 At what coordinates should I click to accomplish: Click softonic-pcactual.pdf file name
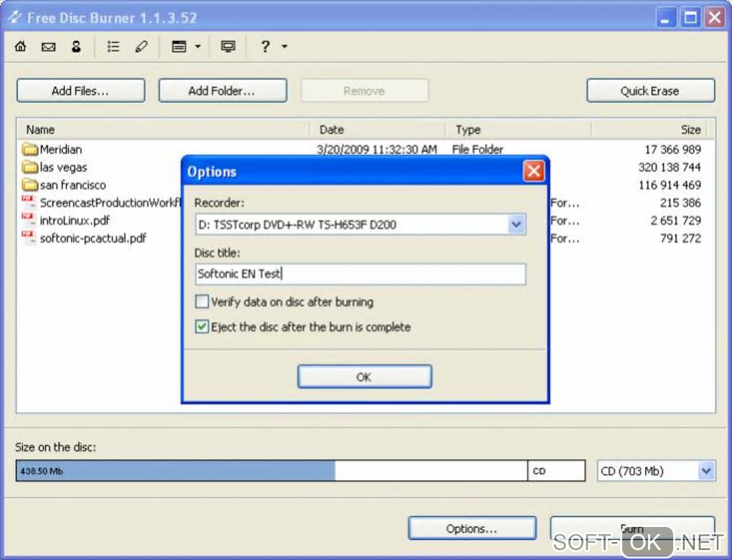93,238
